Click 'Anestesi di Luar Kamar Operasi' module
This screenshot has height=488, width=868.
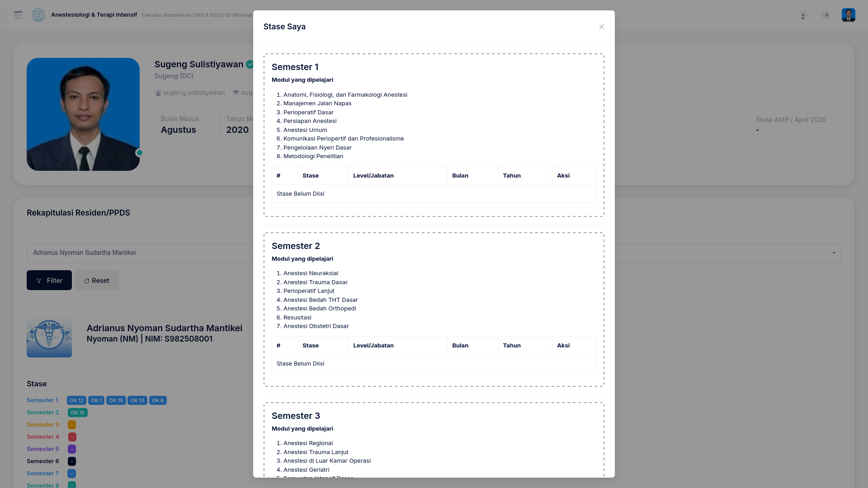[x=327, y=461]
